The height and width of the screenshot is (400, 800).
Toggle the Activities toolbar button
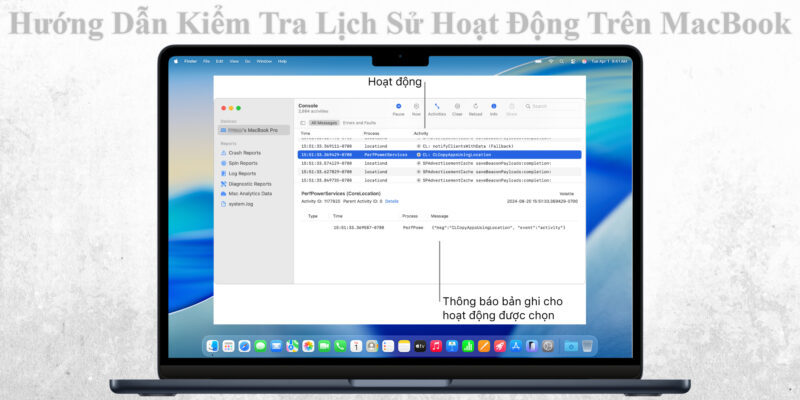coord(437,109)
